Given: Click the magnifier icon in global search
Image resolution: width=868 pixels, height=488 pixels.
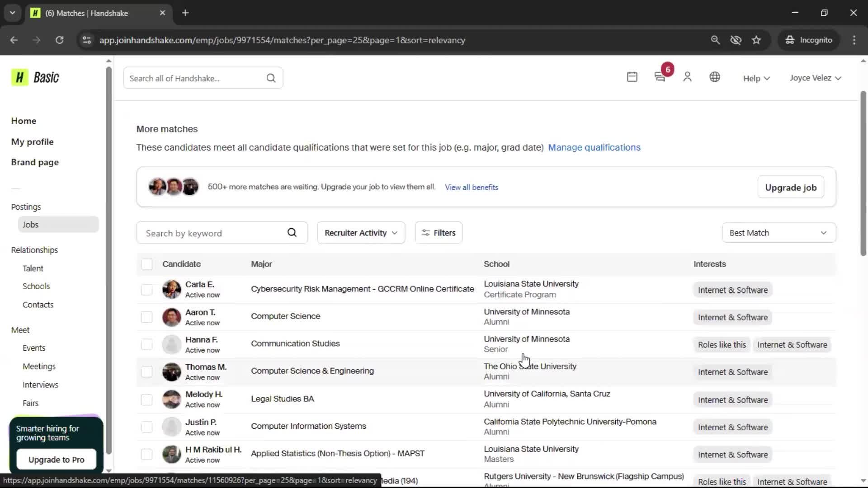Looking at the screenshot, I should [x=271, y=78].
